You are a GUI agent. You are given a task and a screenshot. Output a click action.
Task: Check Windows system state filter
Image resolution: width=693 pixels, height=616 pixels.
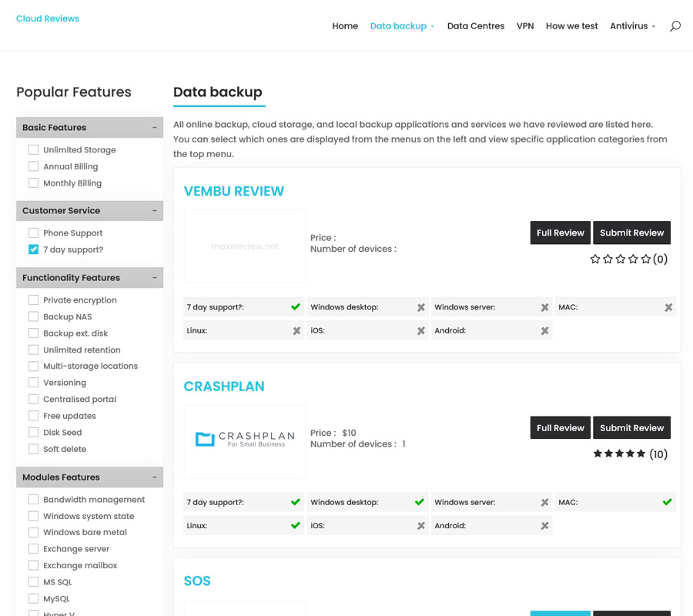(x=33, y=516)
